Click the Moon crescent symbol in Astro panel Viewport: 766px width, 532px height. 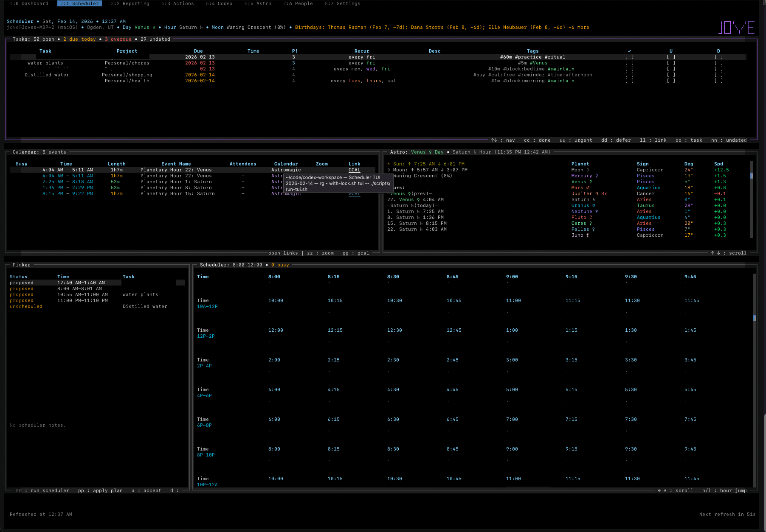point(389,170)
